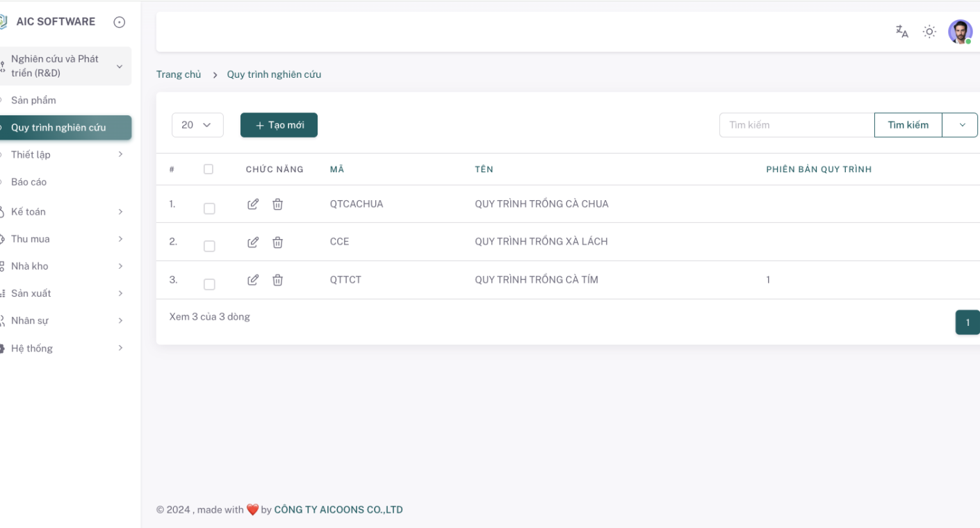This screenshot has width=980, height=528.
Task: Open the language translation icon
Action: coord(901,31)
